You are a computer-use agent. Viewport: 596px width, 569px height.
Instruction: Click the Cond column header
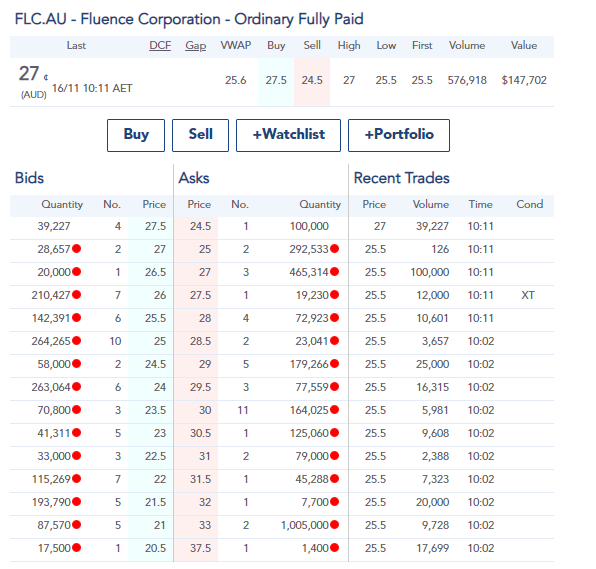coord(529,204)
